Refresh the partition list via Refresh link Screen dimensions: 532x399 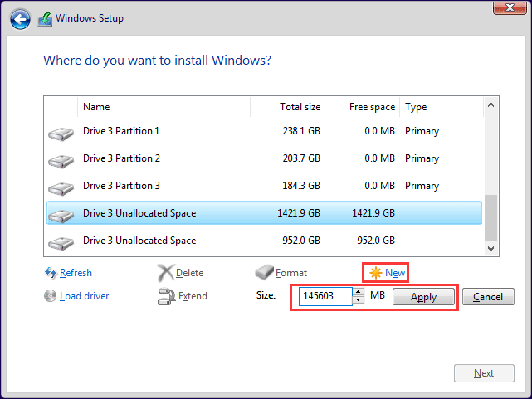click(x=76, y=273)
